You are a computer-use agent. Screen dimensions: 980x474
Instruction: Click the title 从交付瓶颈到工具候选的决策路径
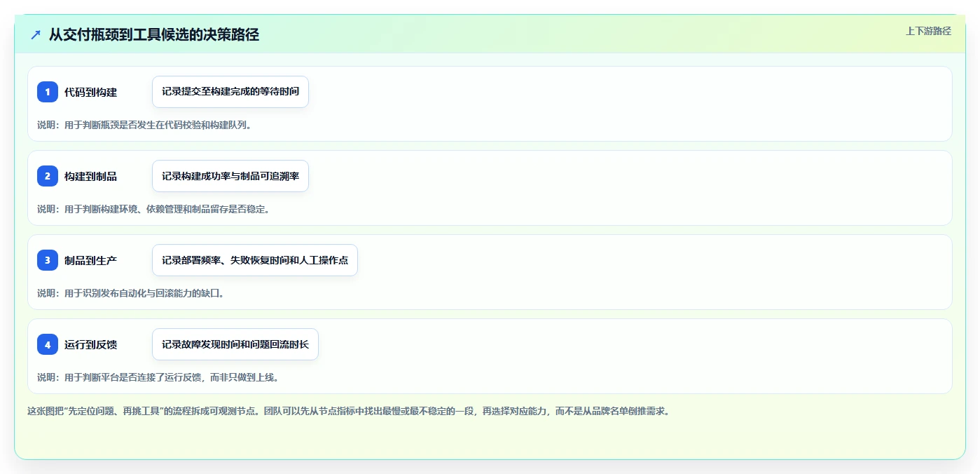pyautogui.click(x=154, y=34)
